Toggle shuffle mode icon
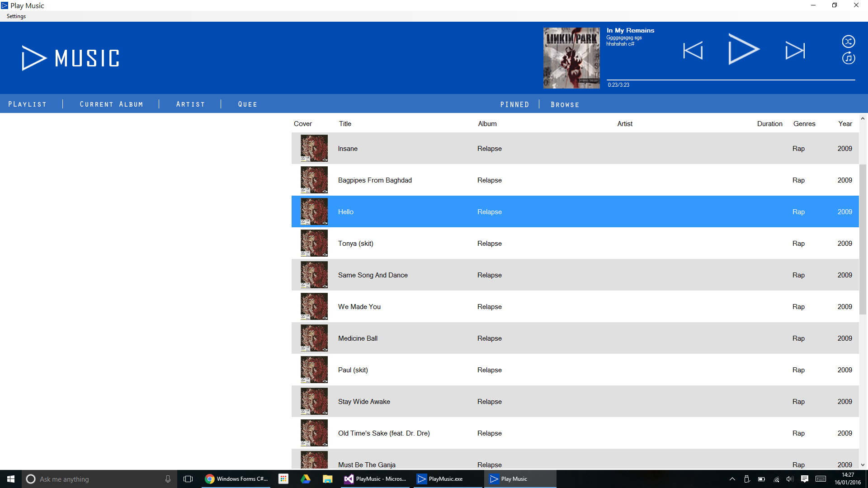The width and height of the screenshot is (868, 488). 848,42
